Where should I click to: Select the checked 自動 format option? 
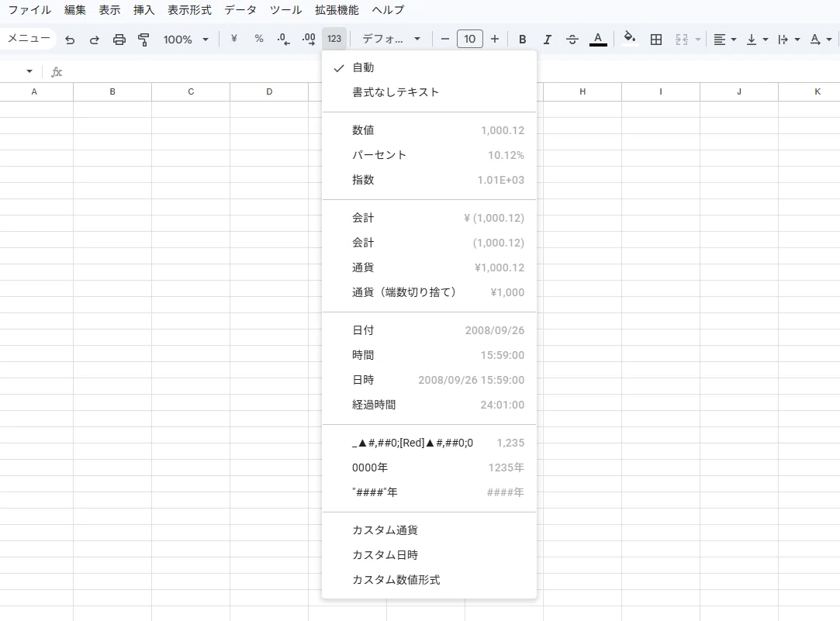point(429,67)
